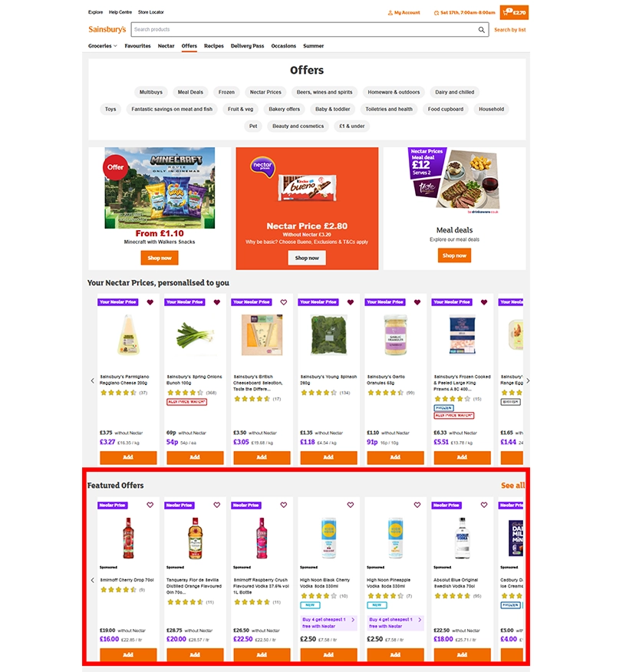The width and height of the screenshot is (626, 672).
Task: Open the My Account link
Action: coord(404,13)
